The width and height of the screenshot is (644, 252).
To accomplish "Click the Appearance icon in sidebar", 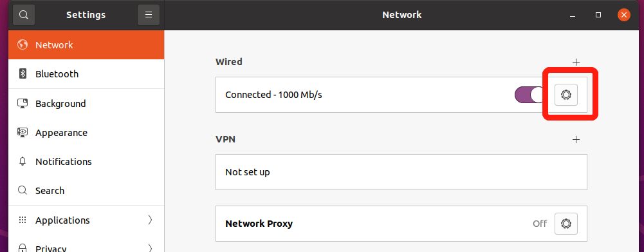I will click(x=23, y=132).
